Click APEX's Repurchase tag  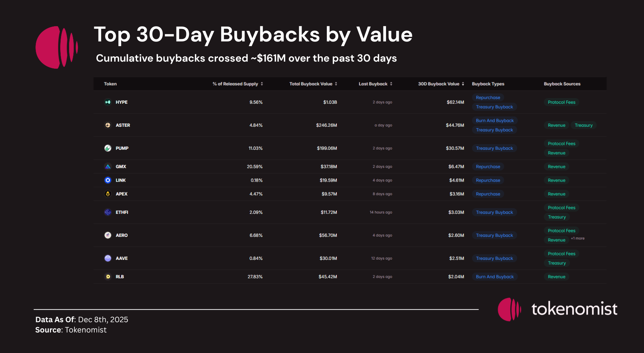tap(488, 194)
